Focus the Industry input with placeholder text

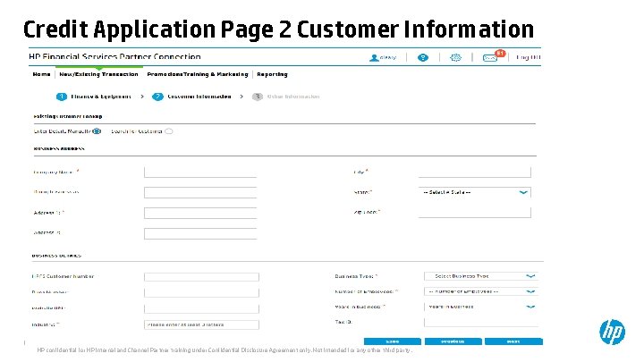(x=201, y=324)
